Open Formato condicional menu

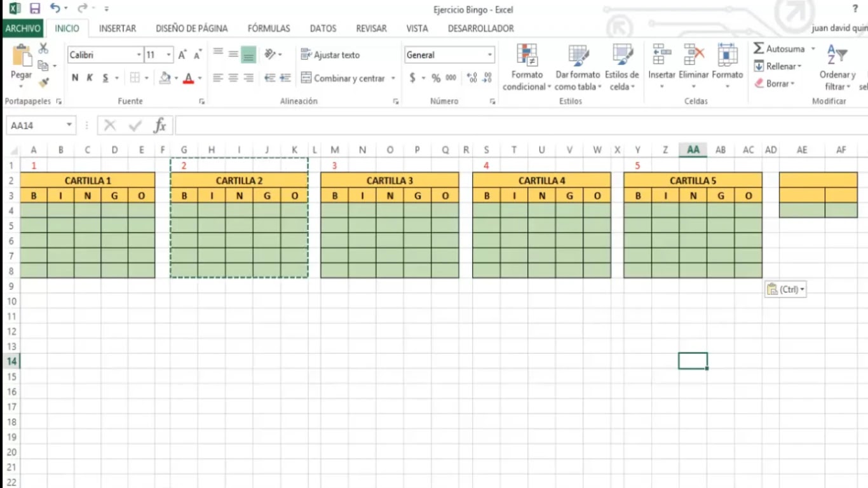527,68
